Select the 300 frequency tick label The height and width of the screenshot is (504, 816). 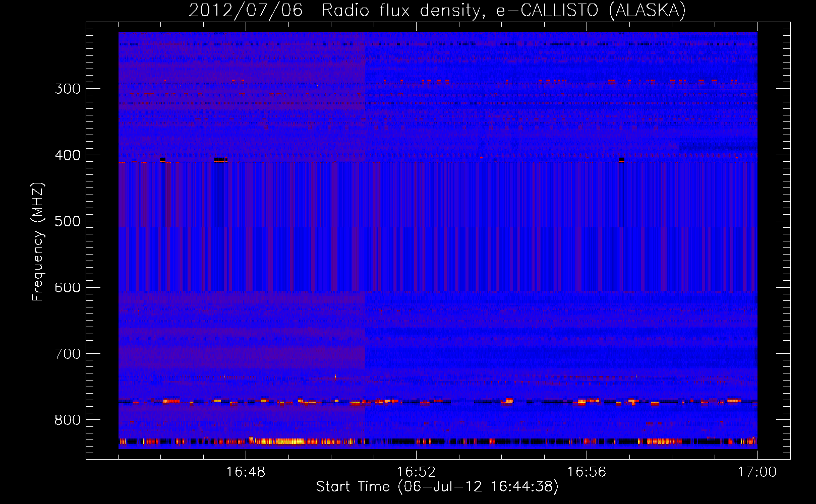click(x=68, y=89)
